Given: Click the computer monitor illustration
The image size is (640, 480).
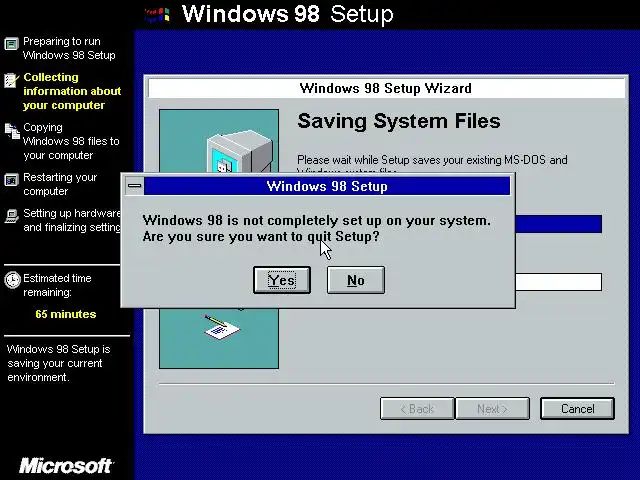Looking at the screenshot, I should (240, 152).
